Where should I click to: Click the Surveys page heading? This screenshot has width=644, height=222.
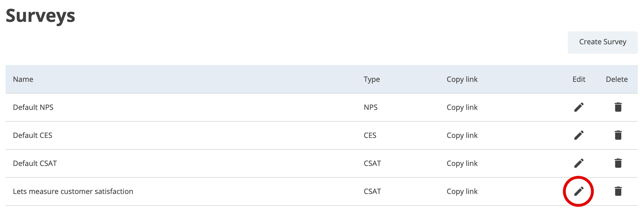click(x=40, y=16)
